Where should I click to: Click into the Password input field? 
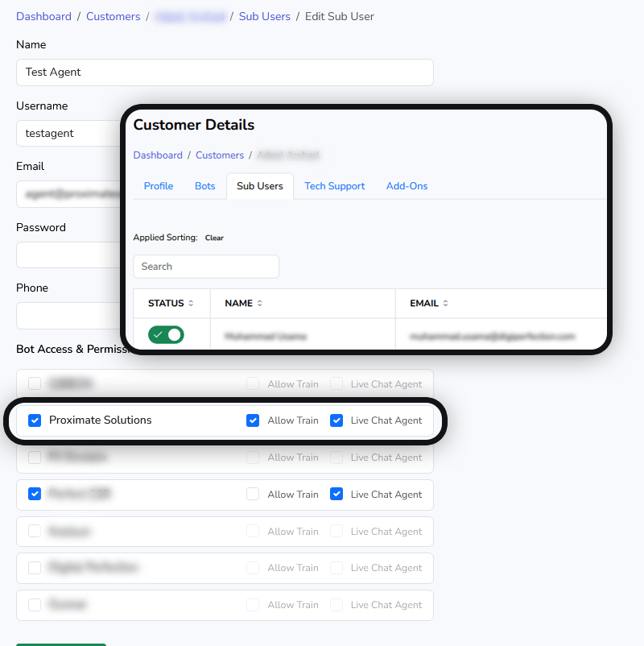pos(68,255)
